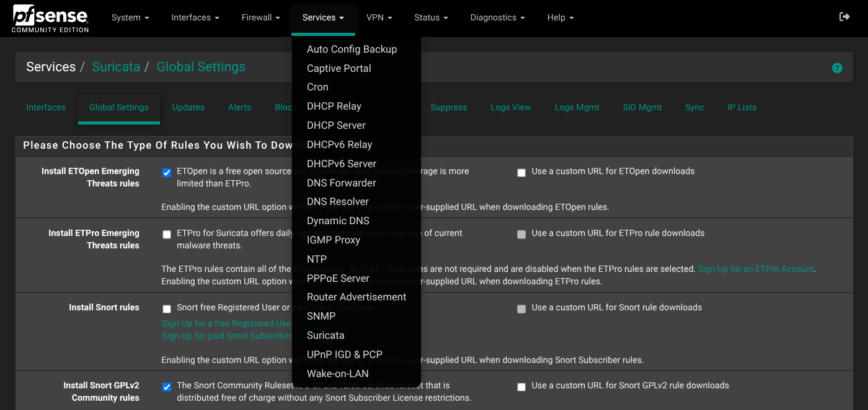This screenshot has width=868, height=410.
Task: Open the green help question mark icon
Action: 836,68
